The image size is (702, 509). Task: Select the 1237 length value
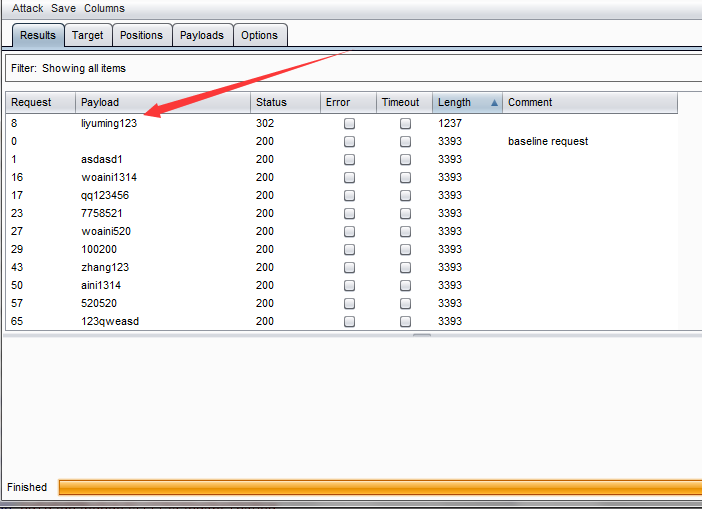point(449,124)
